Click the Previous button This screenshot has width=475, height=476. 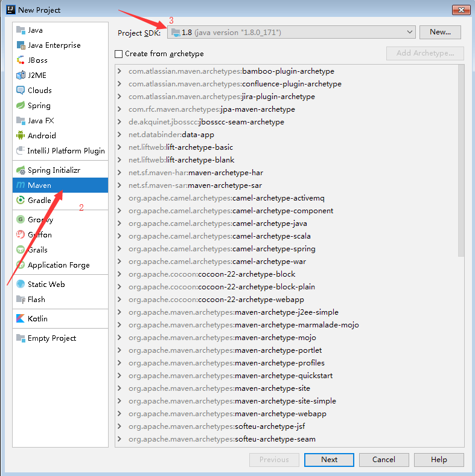(274, 460)
